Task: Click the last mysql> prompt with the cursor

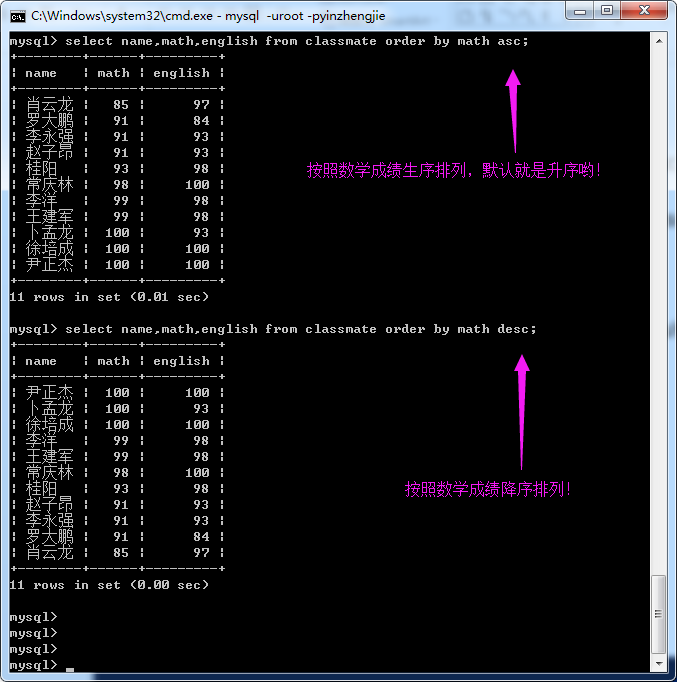Action: click(33, 665)
